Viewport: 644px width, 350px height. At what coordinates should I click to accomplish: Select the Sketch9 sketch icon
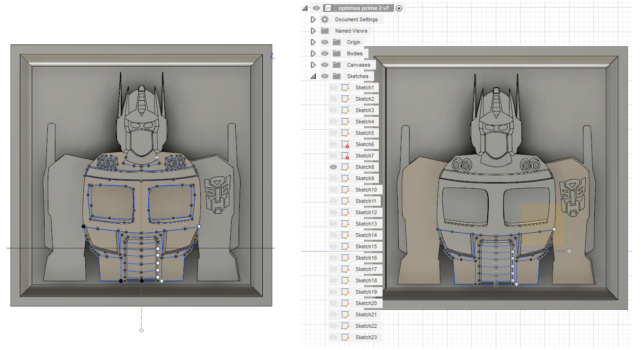(345, 178)
